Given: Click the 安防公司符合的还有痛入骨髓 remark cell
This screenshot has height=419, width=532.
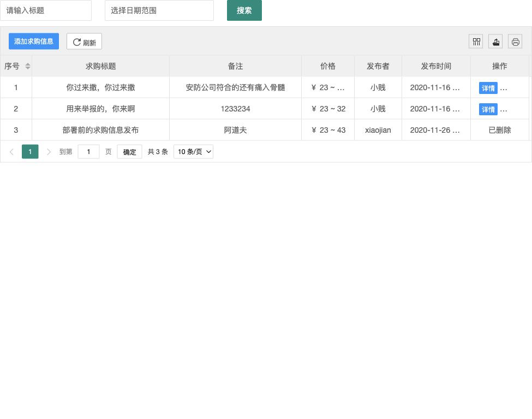Looking at the screenshot, I should (236, 87).
